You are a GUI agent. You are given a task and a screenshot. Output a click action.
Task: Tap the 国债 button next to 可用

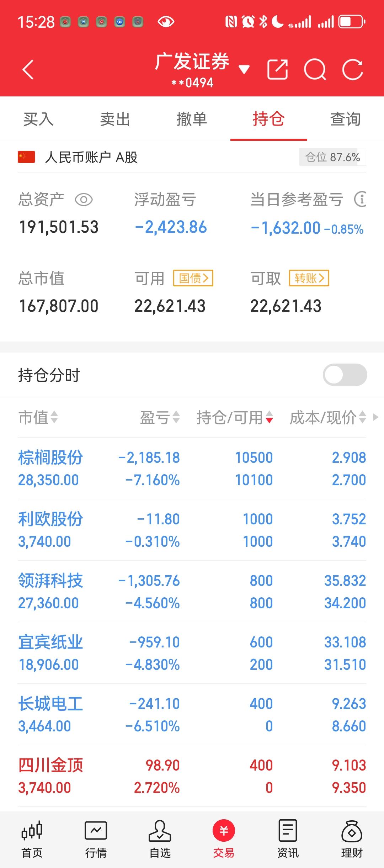(193, 278)
